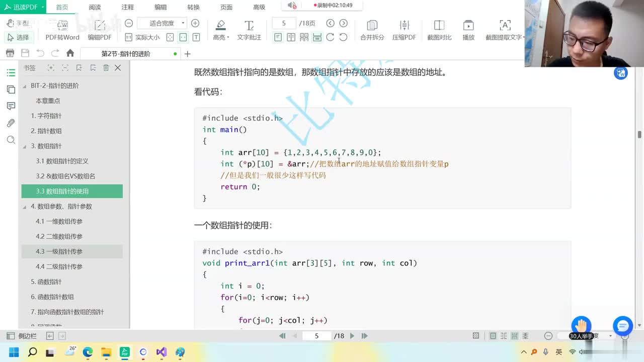The height and width of the screenshot is (362, 644).
Task: Open the 压缩PDF compress tool
Action: 404,30
